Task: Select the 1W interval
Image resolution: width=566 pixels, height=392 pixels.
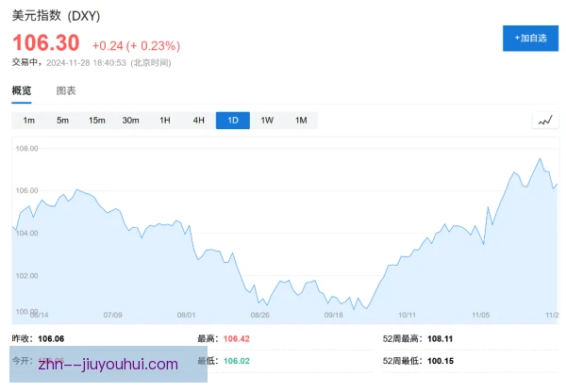Action: click(x=267, y=121)
